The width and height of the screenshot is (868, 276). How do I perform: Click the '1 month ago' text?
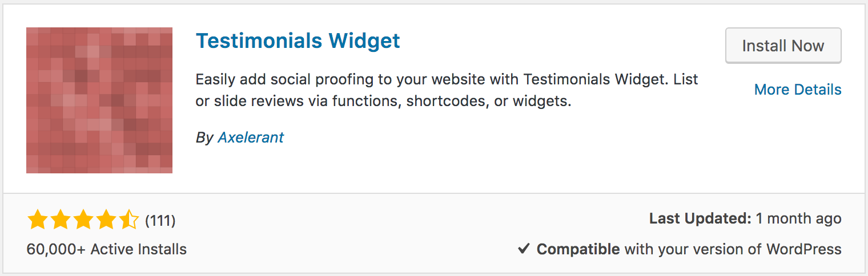coord(799,218)
